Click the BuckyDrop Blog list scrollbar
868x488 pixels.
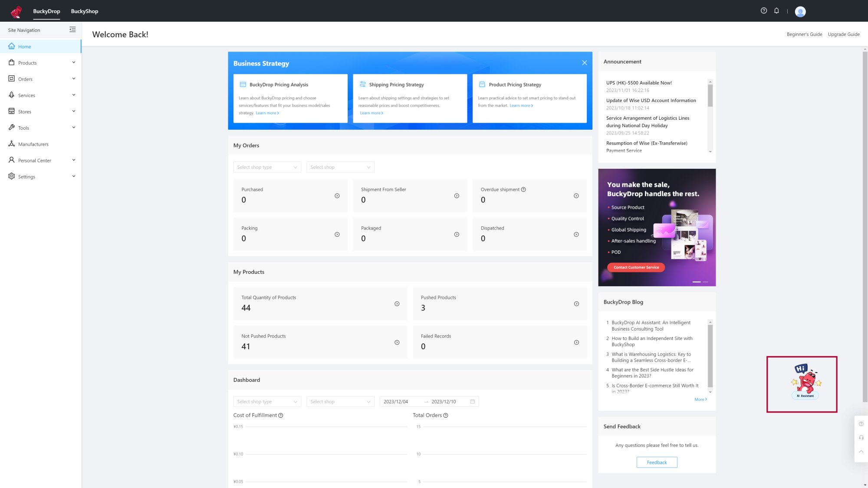pos(710,356)
